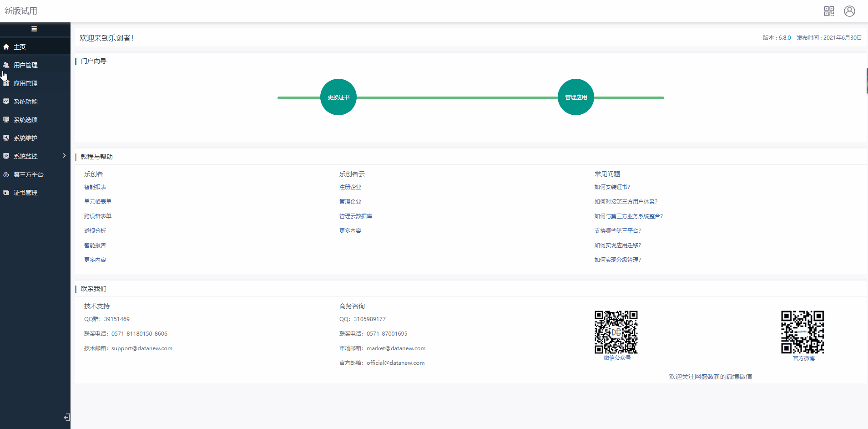The width and height of the screenshot is (868, 429).
Task: Open the user account avatar icon
Action: coord(849,11)
